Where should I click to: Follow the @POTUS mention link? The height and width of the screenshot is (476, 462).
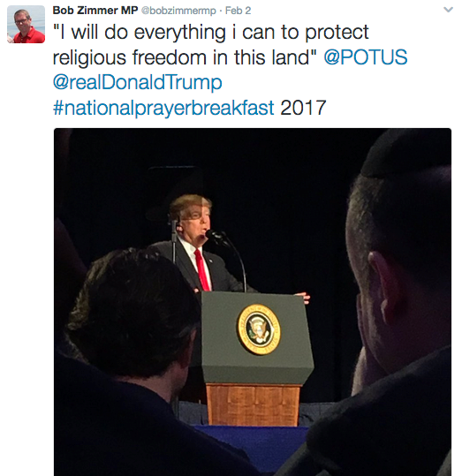coord(366,57)
